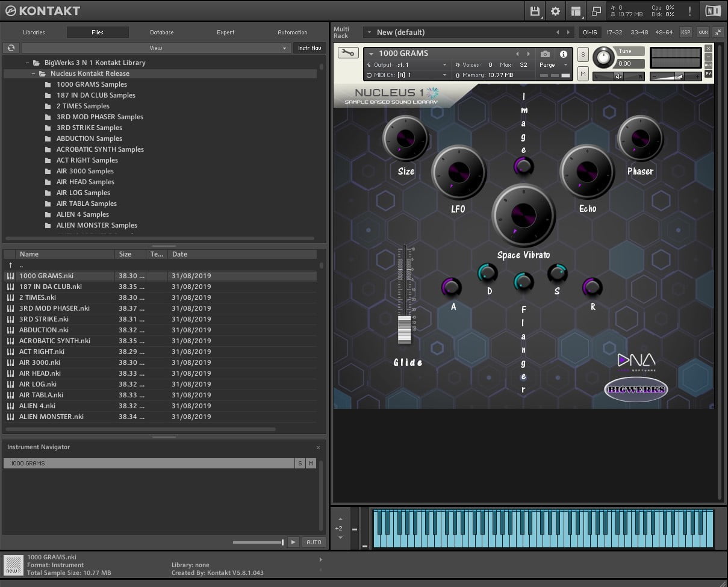The image size is (728, 587).
Task: Solo 1000 GRAMS in Instrument Navigator
Action: pos(300,463)
